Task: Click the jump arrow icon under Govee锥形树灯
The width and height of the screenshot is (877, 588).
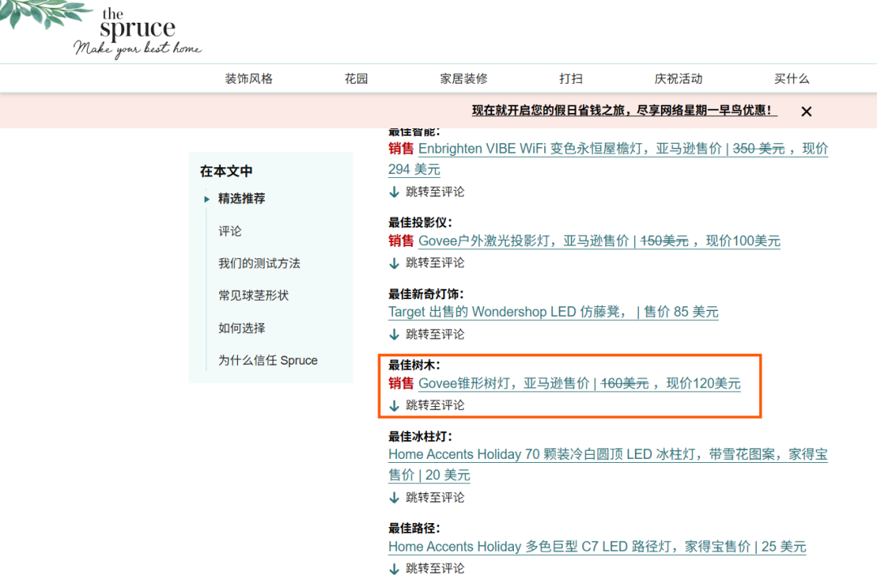Action: [x=394, y=404]
